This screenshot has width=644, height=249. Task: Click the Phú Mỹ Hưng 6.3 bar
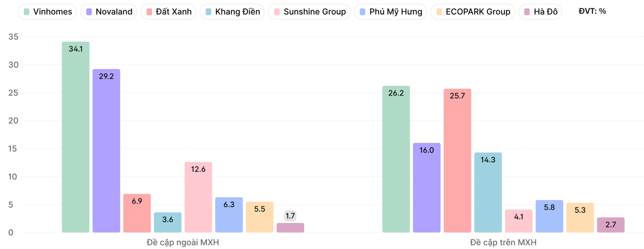tap(229, 215)
